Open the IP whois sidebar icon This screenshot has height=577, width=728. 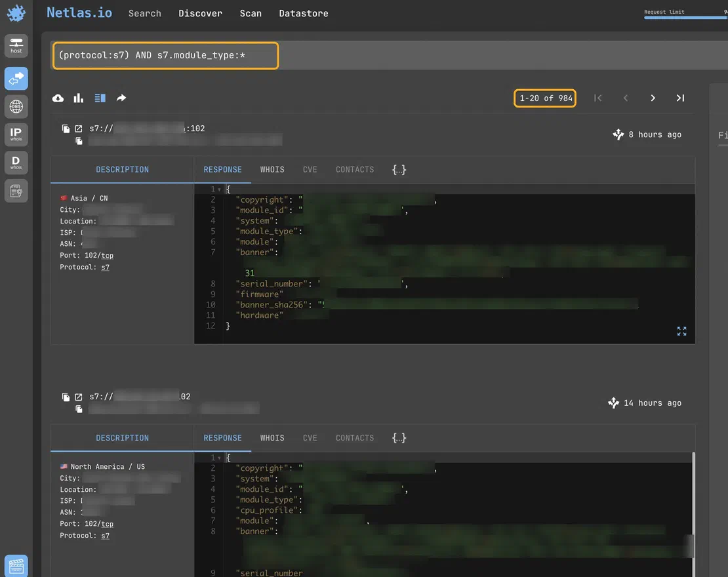pyautogui.click(x=16, y=134)
